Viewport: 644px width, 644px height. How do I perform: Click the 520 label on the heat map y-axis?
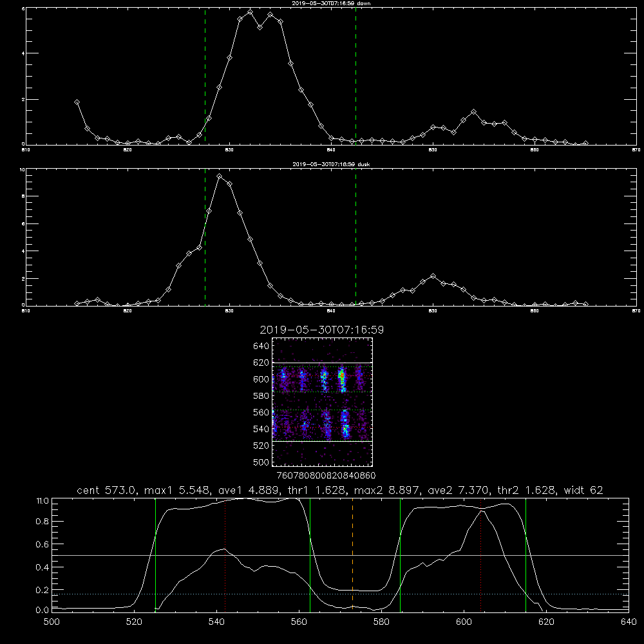pos(261,446)
